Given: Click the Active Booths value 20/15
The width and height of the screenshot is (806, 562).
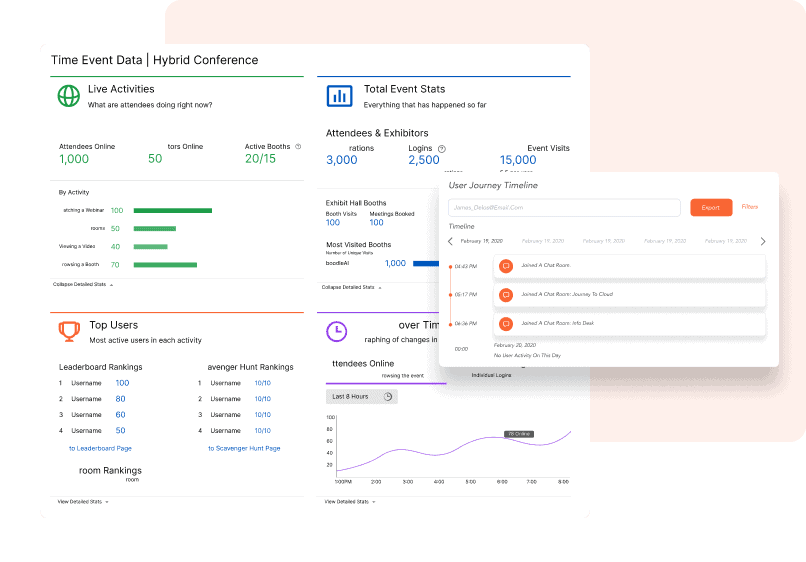Looking at the screenshot, I should 260,159.
